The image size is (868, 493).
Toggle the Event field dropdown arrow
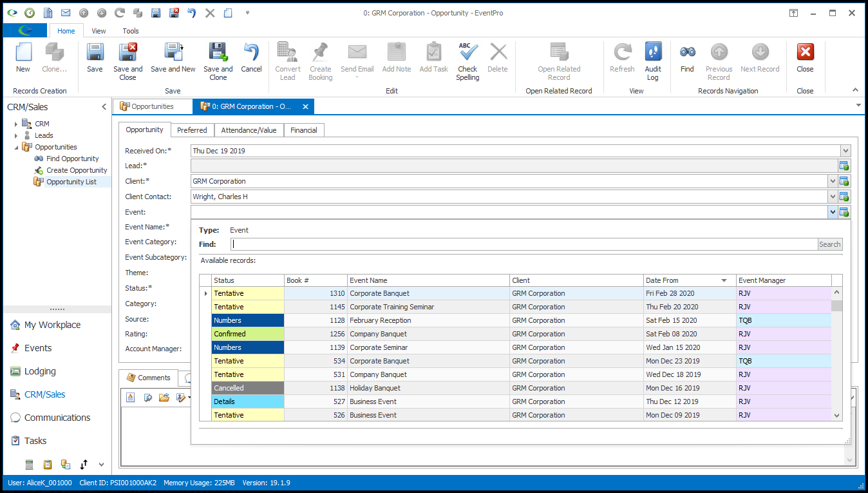coord(833,212)
